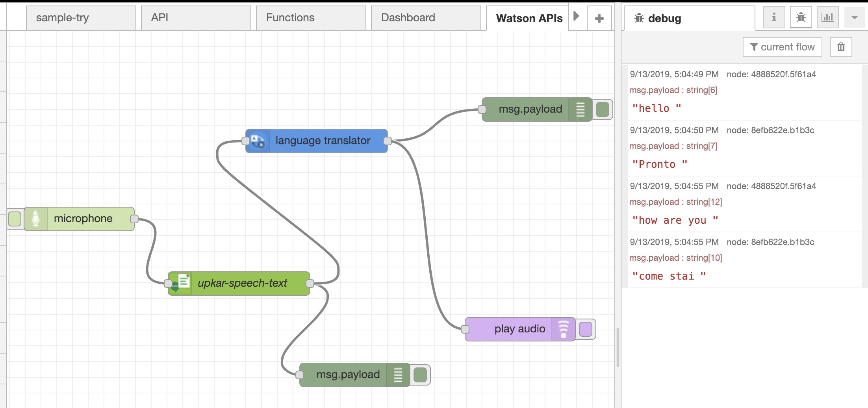This screenshot has width=868, height=408.
Task: Select the Watson APIs flow tab
Action: point(528,18)
